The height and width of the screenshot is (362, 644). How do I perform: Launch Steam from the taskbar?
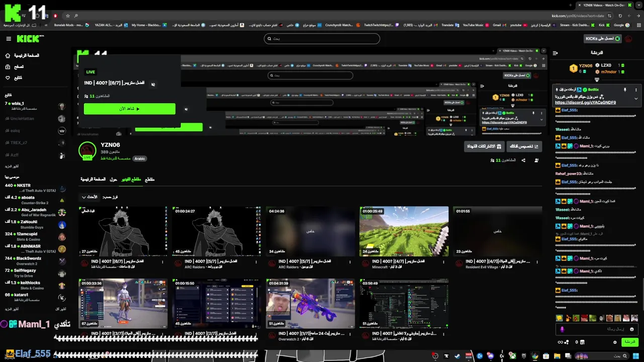(457, 356)
